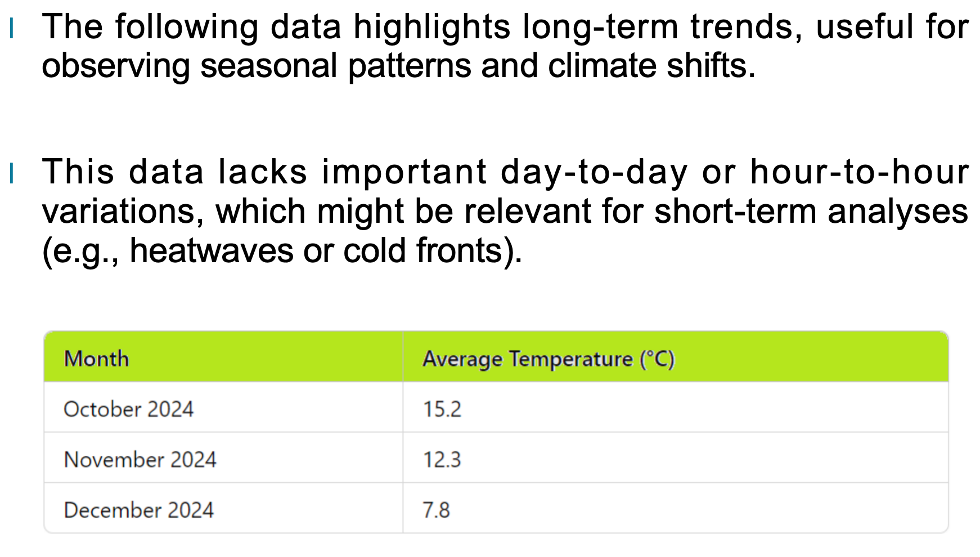Place cursor on the word "seasonal"

269,66
